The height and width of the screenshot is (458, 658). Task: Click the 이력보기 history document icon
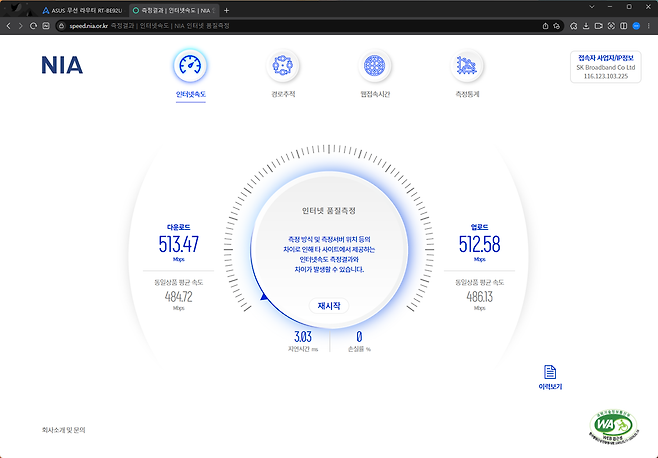[549, 372]
